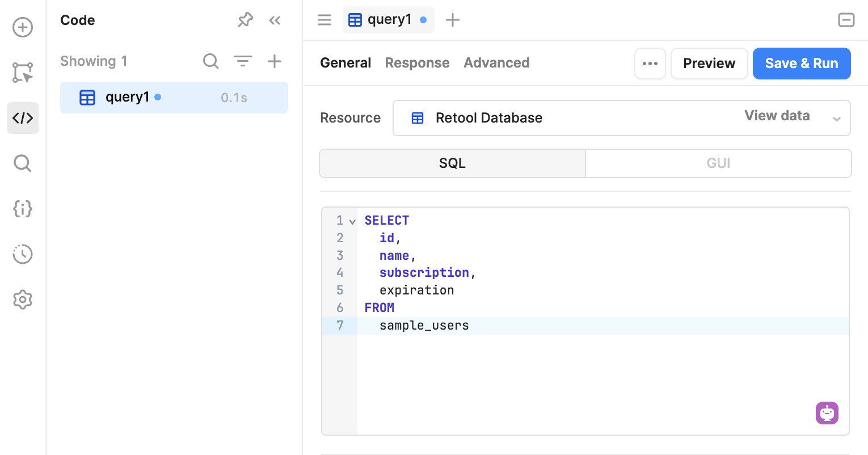Click the subscription column in query
The image size is (868, 455).
[424, 273]
